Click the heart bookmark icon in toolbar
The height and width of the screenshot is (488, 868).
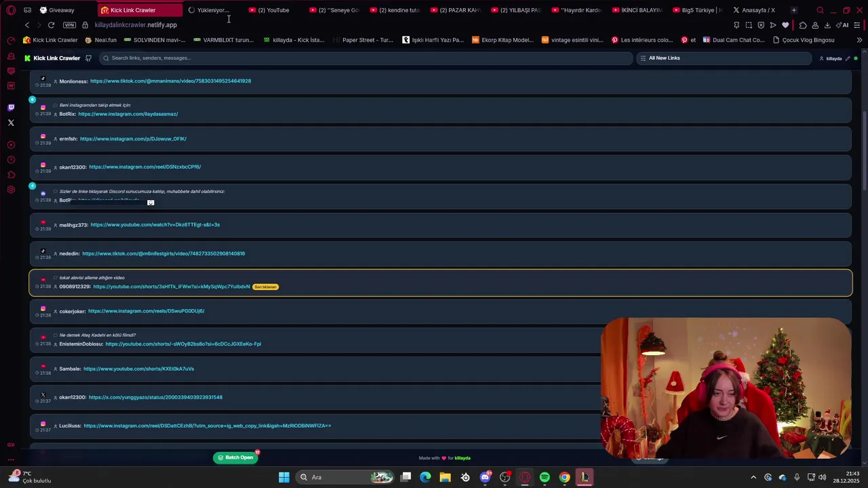785,25
